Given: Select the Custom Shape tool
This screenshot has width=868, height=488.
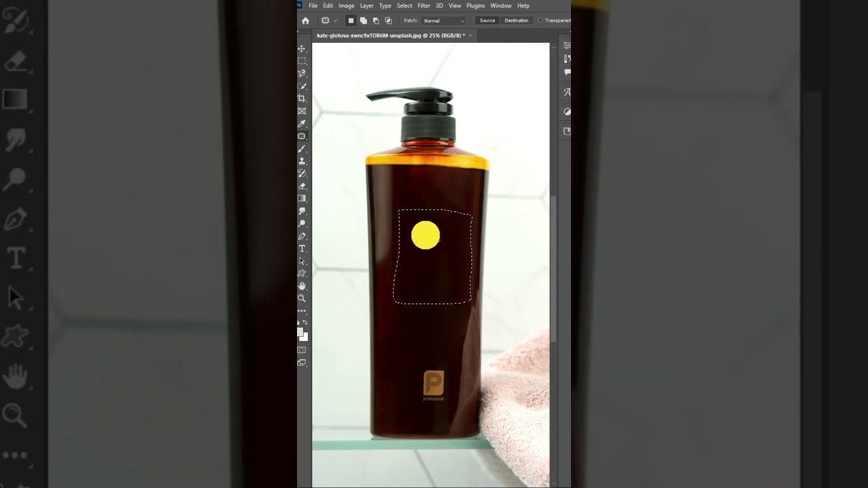Looking at the screenshot, I should tap(302, 273).
